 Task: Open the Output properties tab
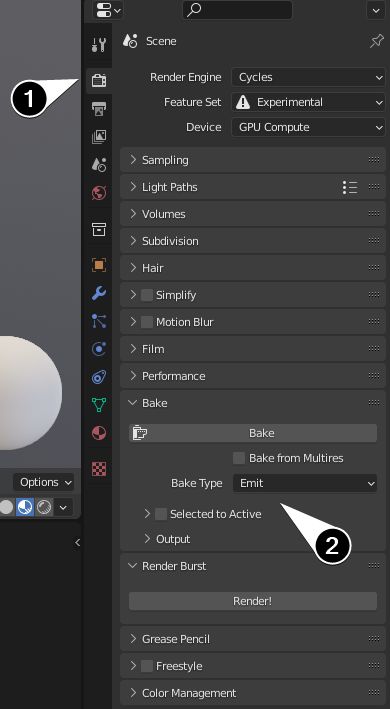[99, 109]
